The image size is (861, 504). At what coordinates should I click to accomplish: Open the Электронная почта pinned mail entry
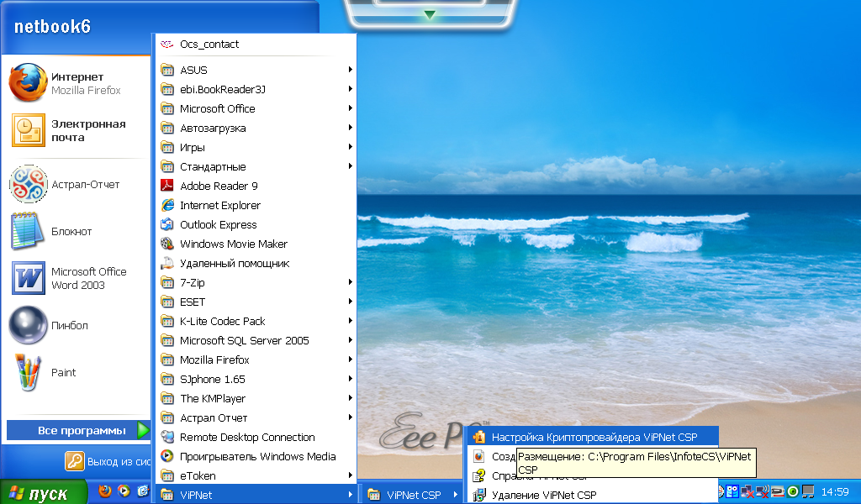tap(76, 130)
